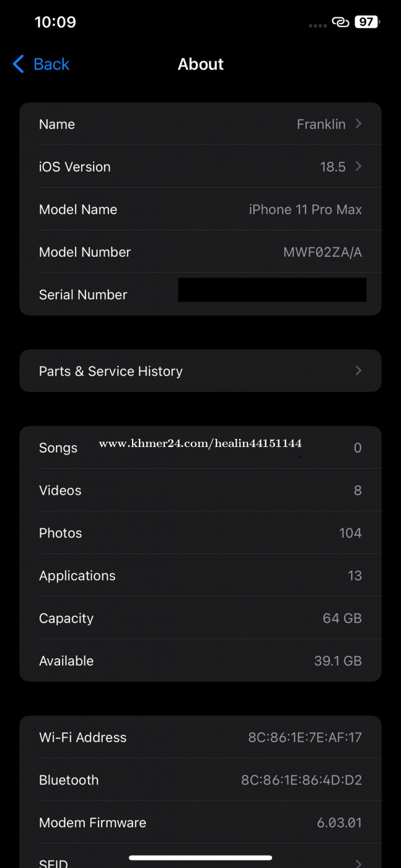
Task: Expand the SEID row chevron
Action: point(358,862)
